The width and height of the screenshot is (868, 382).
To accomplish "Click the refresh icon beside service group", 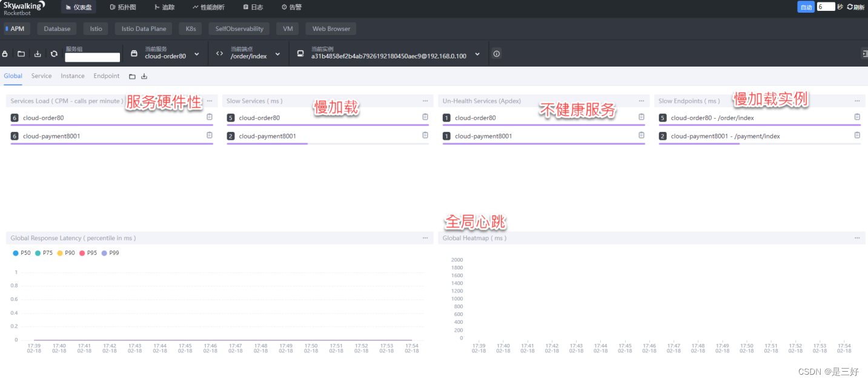I will click(x=54, y=54).
